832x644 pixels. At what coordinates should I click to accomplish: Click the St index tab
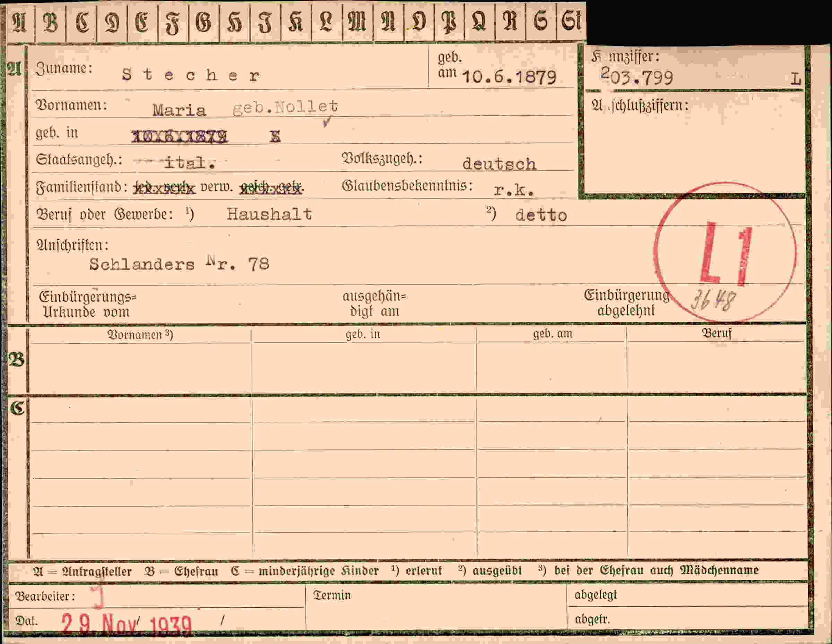pos(571,22)
